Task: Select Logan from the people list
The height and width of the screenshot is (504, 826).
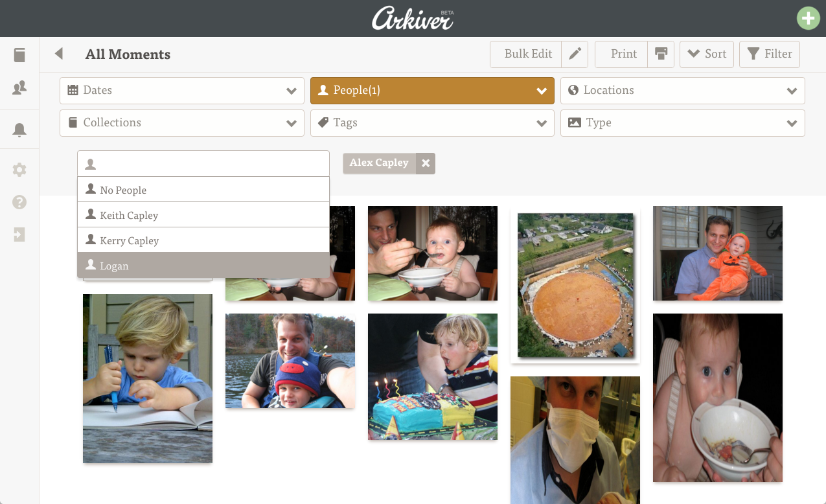Action: point(203,266)
